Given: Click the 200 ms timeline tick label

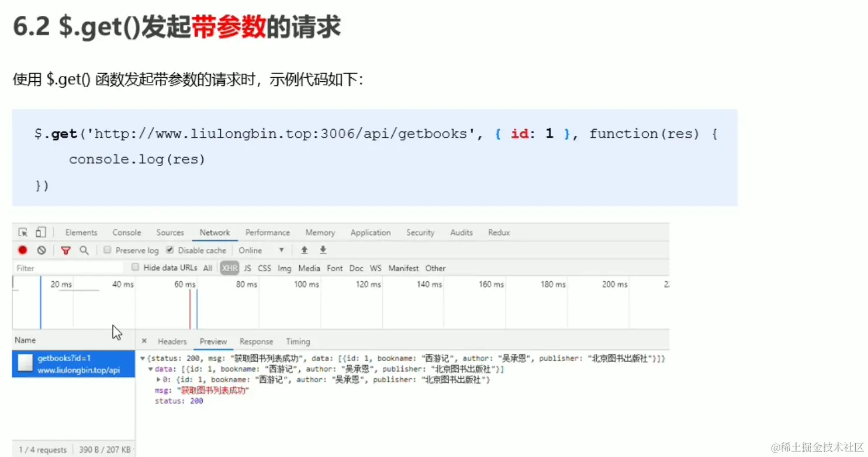Looking at the screenshot, I should pyautogui.click(x=615, y=285).
